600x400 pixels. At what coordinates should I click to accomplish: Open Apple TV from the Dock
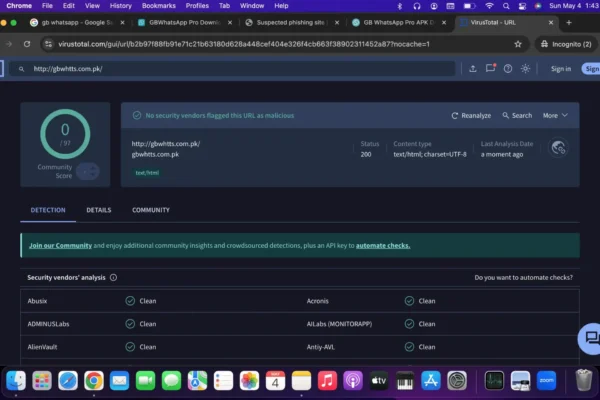[379, 381]
